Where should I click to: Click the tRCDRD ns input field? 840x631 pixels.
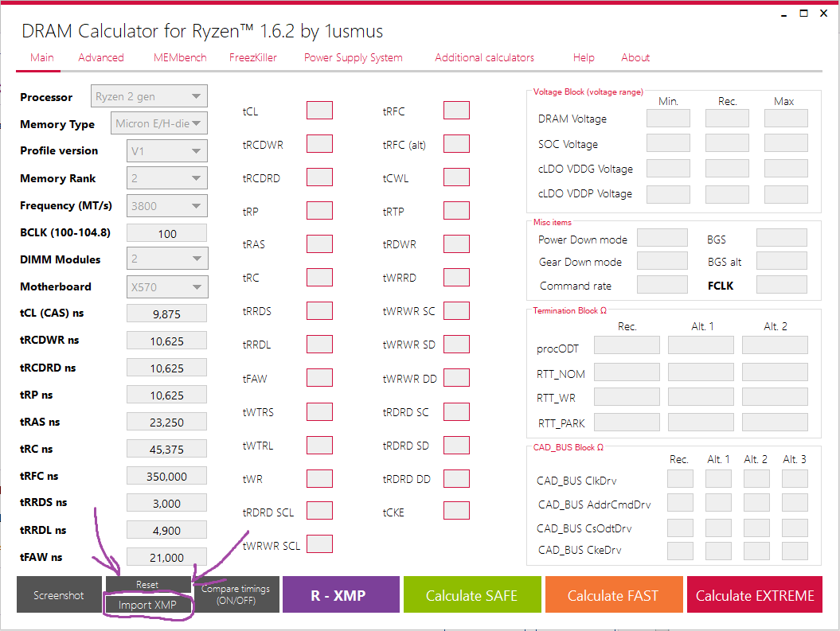pyautogui.click(x=166, y=368)
